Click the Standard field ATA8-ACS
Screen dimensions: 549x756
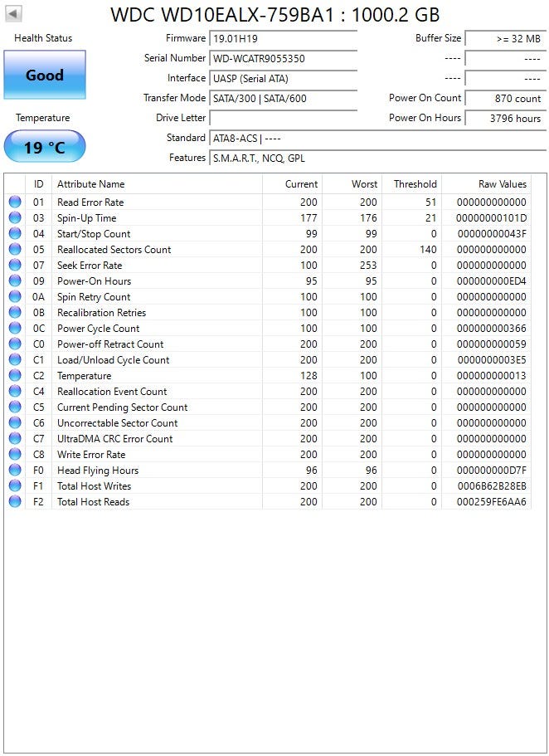[377, 139]
